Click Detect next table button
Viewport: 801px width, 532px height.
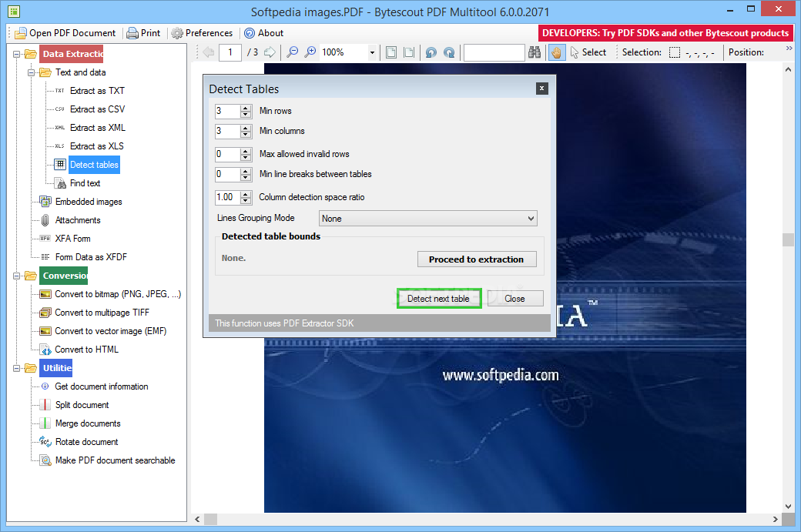click(439, 299)
